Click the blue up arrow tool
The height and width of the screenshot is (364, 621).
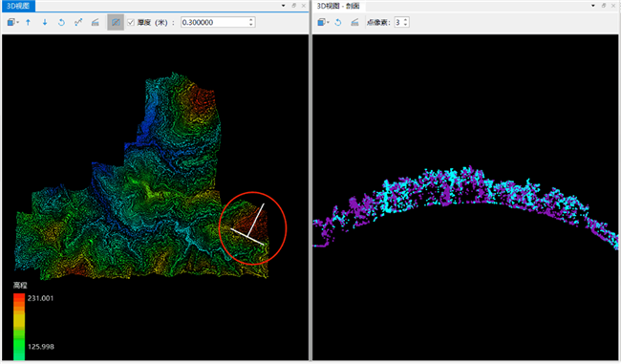(28, 23)
